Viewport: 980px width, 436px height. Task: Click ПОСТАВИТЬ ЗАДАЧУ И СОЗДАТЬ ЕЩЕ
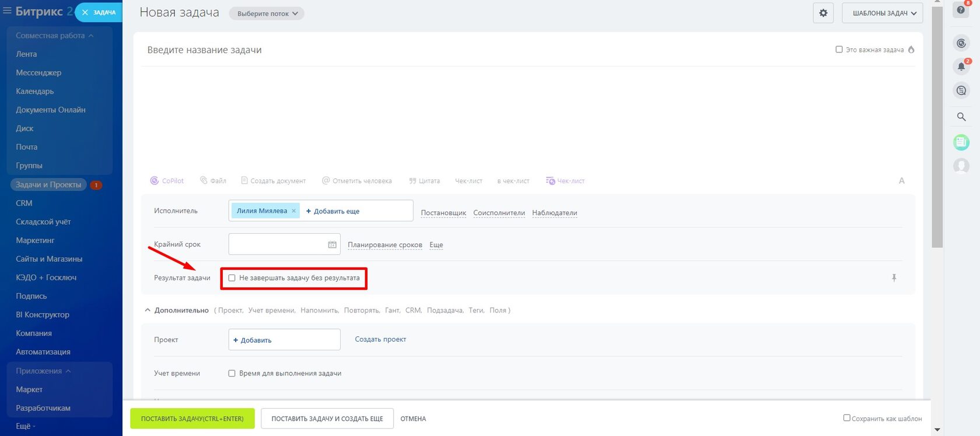pyautogui.click(x=327, y=419)
